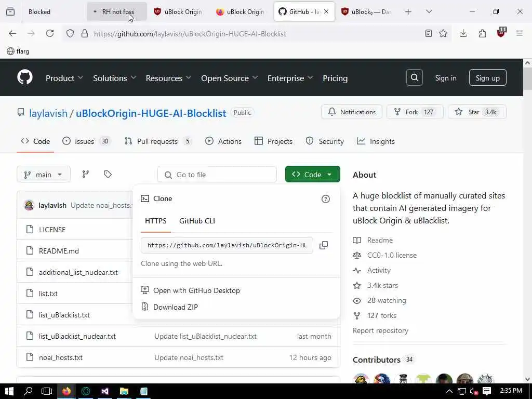Show site tracking protection shield icon

coord(70,34)
